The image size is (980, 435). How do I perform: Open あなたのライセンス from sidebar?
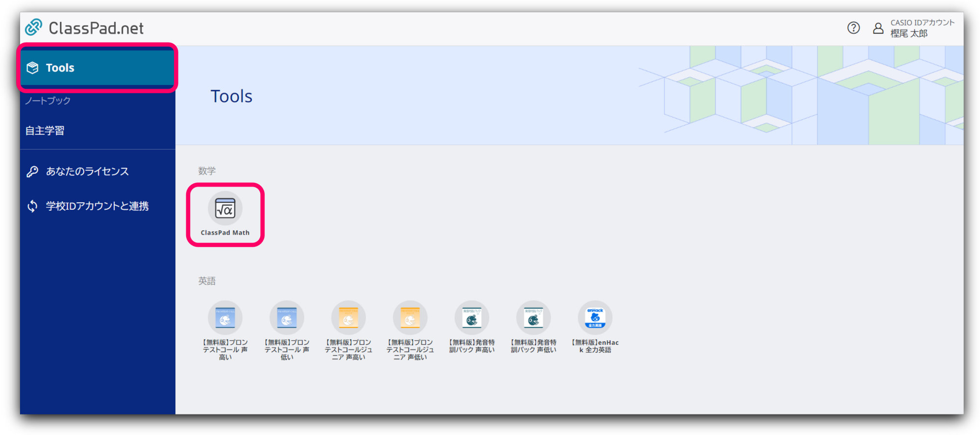click(x=87, y=171)
